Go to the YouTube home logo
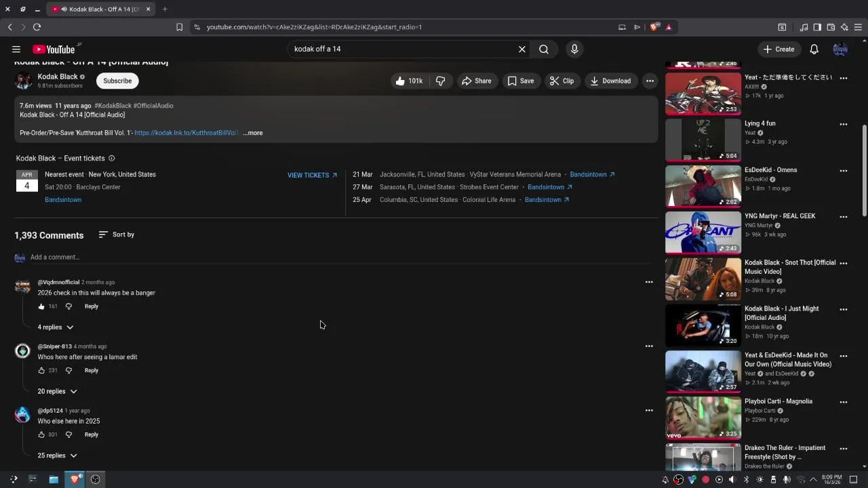 pyautogui.click(x=54, y=49)
